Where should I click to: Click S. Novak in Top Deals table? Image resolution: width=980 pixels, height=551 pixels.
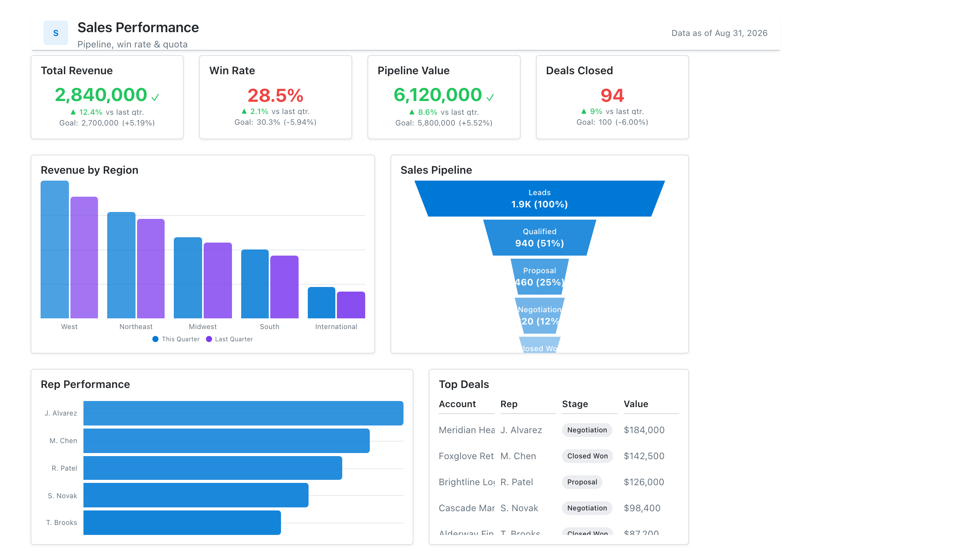(519, 508)
